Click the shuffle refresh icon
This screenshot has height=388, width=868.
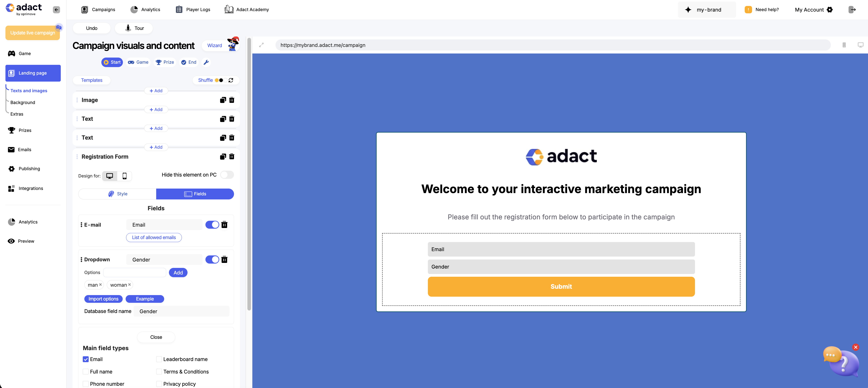coord(231,80)
